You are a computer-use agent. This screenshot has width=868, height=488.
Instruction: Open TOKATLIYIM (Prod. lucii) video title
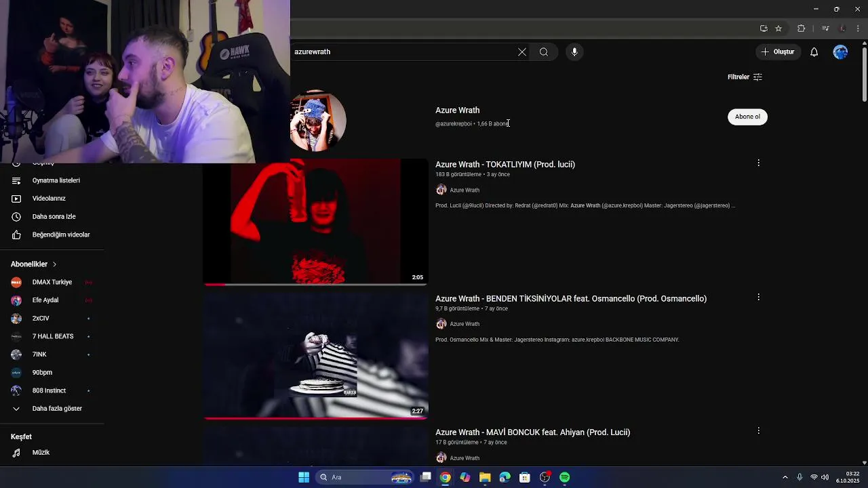pos(505,164)
